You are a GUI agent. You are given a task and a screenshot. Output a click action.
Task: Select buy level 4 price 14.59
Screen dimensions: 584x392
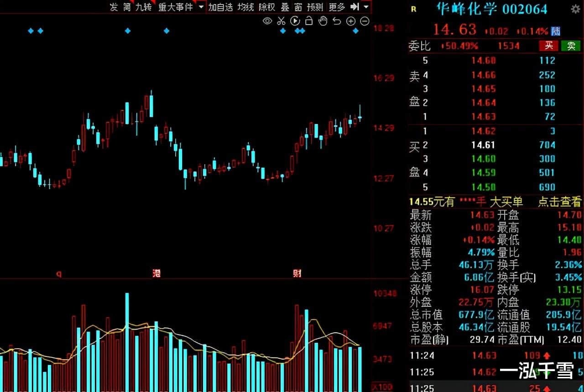click(484, 173)
